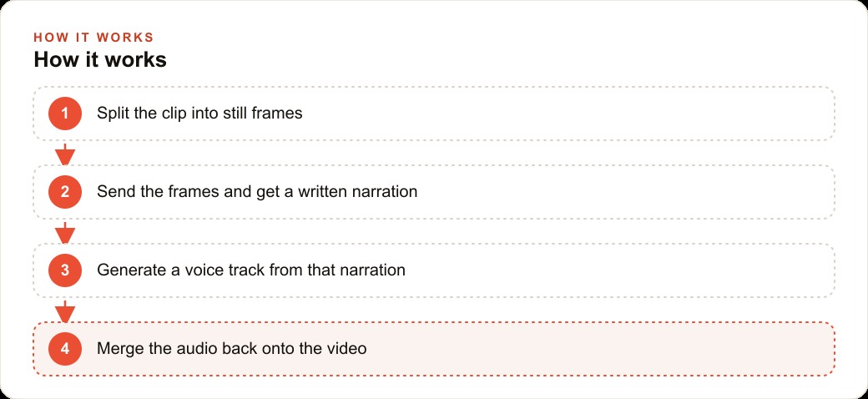Click the dashed-border card for step 2

(x=434, y=192)
